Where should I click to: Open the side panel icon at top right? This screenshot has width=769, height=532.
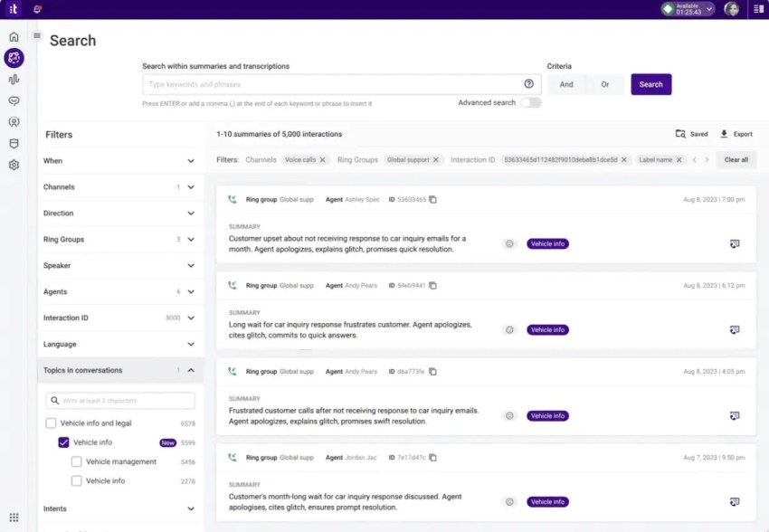(758, 9)
